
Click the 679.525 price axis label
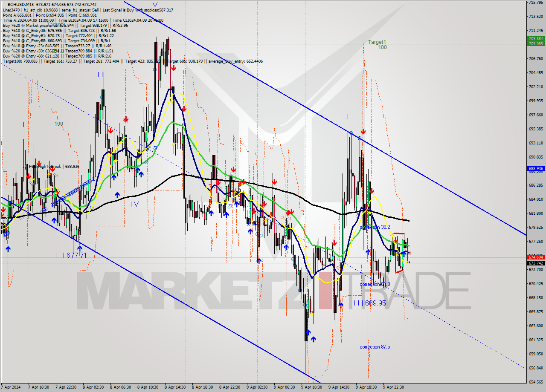click(x=536, y=228)
